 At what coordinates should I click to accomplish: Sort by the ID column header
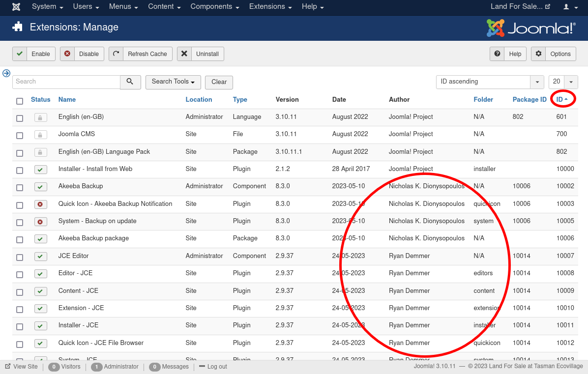click(562, 99)
